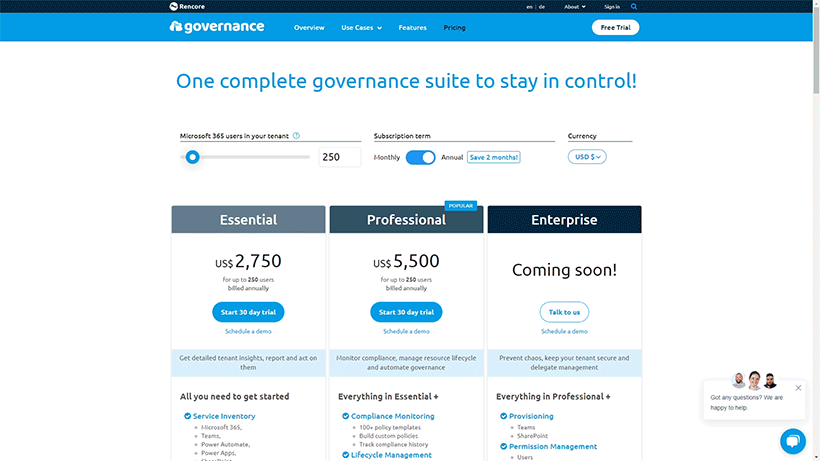Click the users slider track
Viewport: 820px width, 461px height.
tap(245, 157)
